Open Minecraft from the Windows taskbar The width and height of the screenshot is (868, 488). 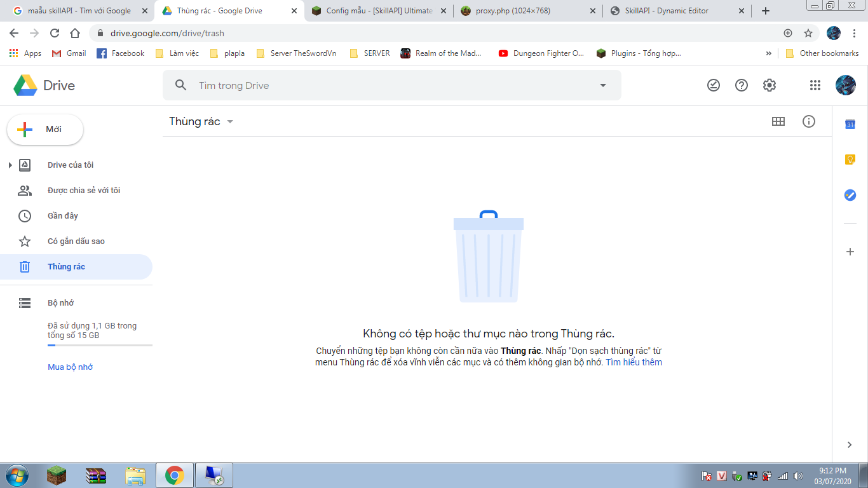(57, 475)
